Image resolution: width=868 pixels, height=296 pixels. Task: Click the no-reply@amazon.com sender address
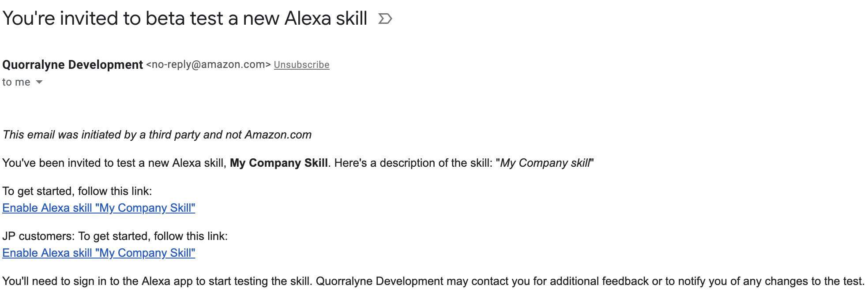click(x=208, y=65)
